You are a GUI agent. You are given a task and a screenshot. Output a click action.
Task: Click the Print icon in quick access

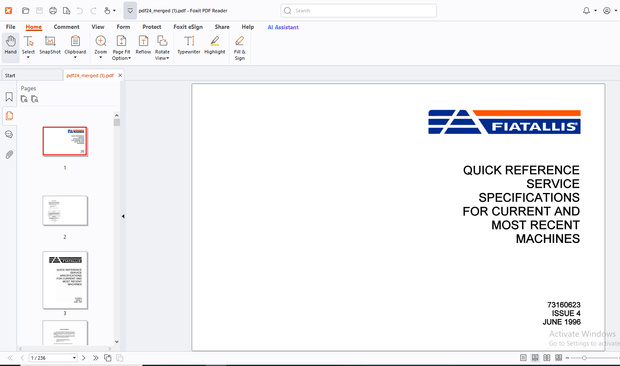tap(53, 11)
